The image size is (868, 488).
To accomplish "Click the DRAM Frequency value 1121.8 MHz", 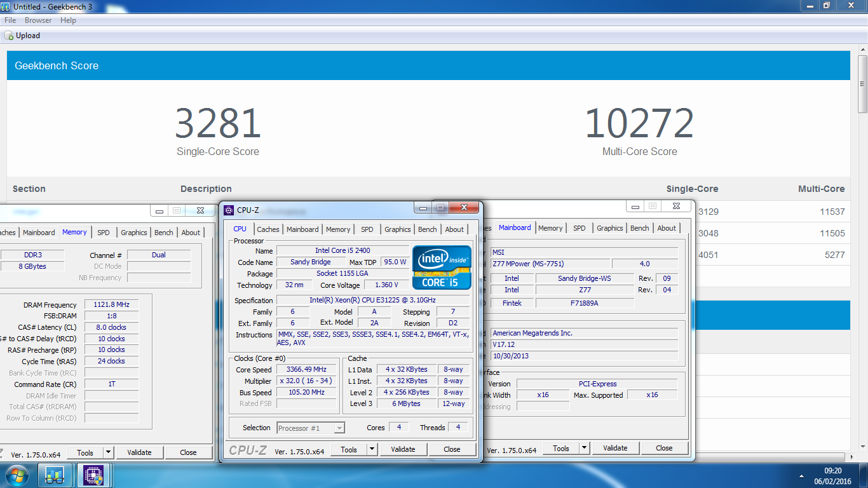I will [111, 305].
